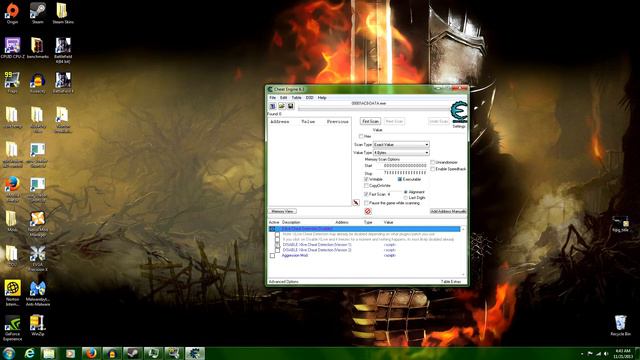Click the system tray volume icon
640x360 pixels.
(605, 353)
